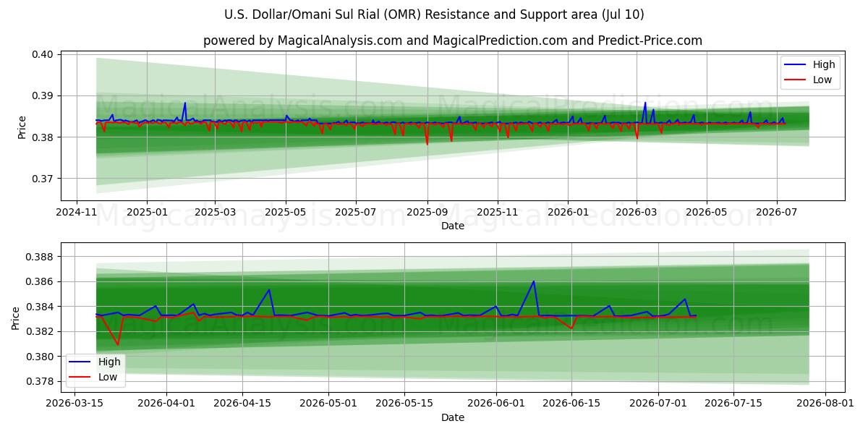Click the 0.388 tick label on the bottom chart
Viewport: 868px width, 434px height.
coord(41,257)
